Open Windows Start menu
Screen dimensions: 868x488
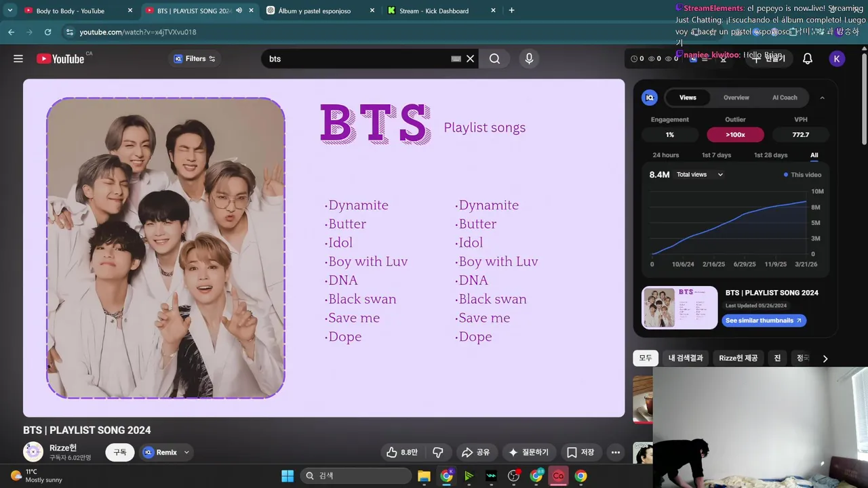coord(288,476)
